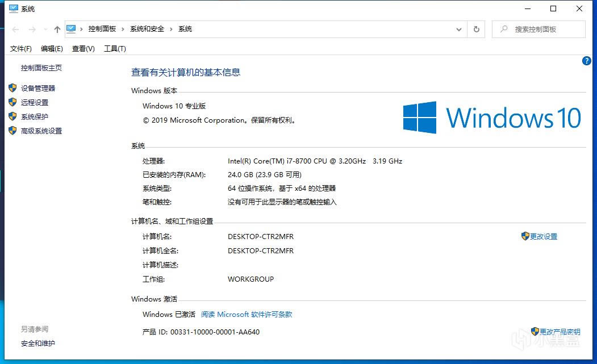
Task: Open 远程设置 link
Action: coord(35,102)
